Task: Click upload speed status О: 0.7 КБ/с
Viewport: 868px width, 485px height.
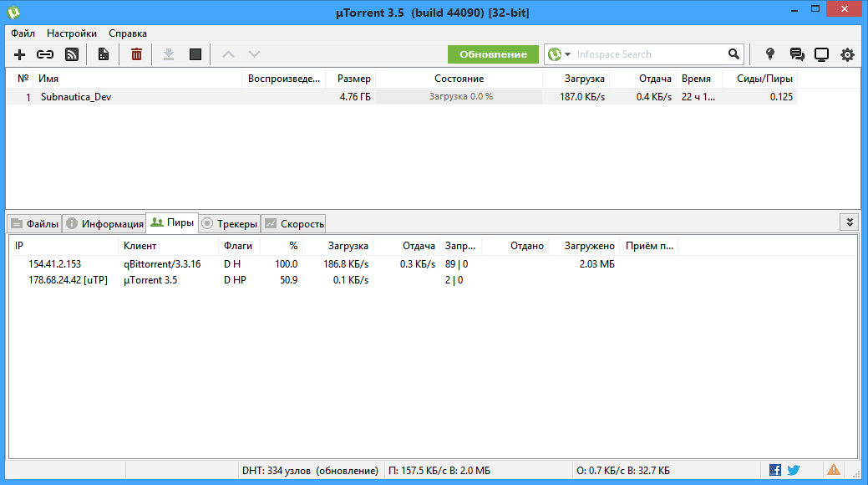Action: [622, 471]
